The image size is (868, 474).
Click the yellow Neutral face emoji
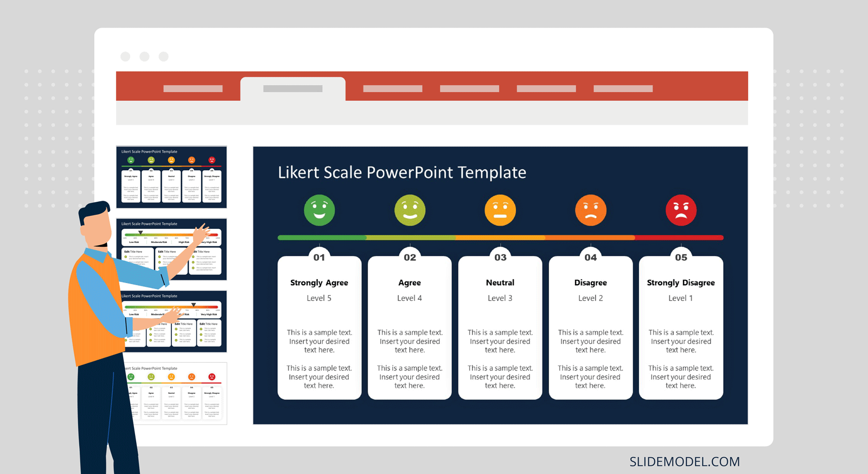pyautogui.click(x=500, y=210)
